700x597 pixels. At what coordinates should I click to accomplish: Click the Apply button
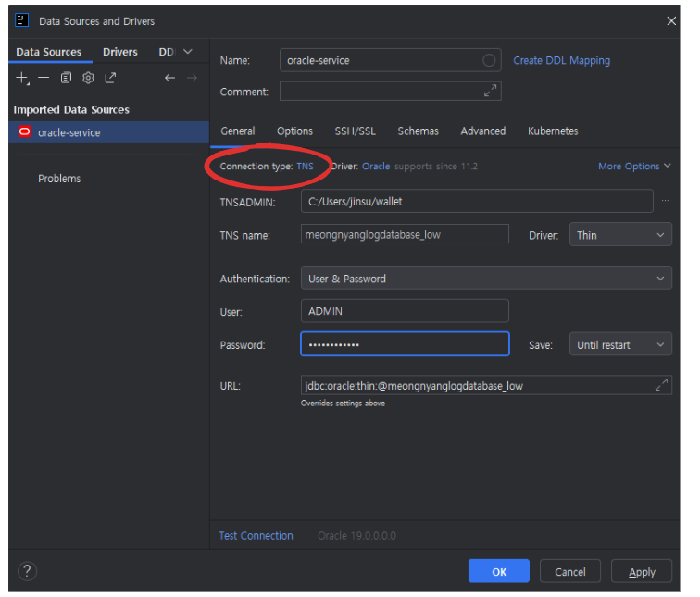642,571
